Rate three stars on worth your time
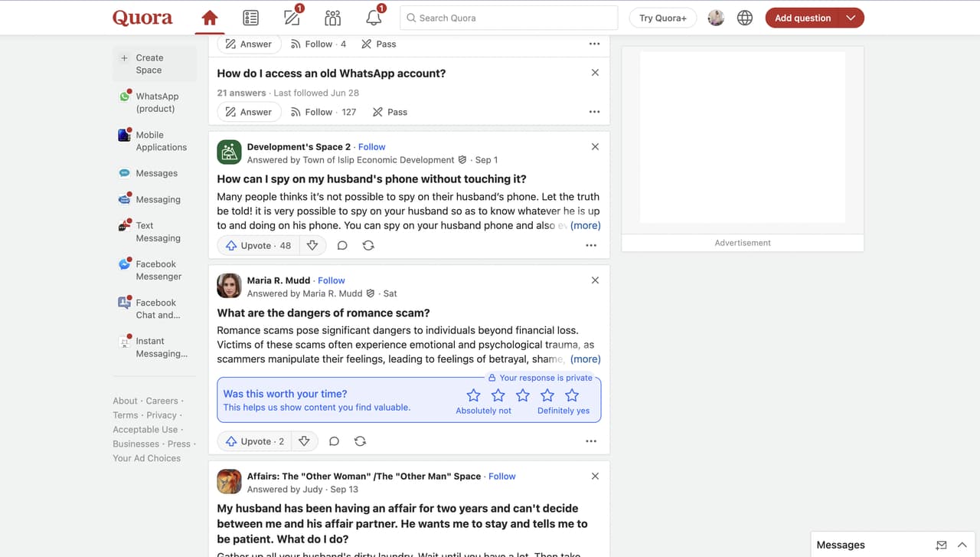This screenshot has height=557, width=980. coord(523,395)
